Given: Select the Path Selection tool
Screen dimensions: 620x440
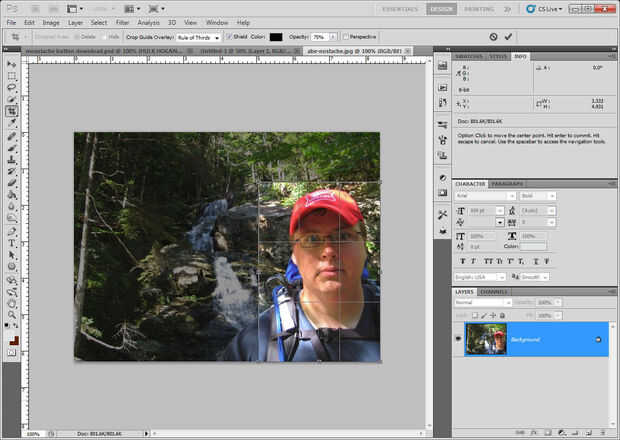Looking at the screenshot, I should pyautogui.click(x=11, y=255).
